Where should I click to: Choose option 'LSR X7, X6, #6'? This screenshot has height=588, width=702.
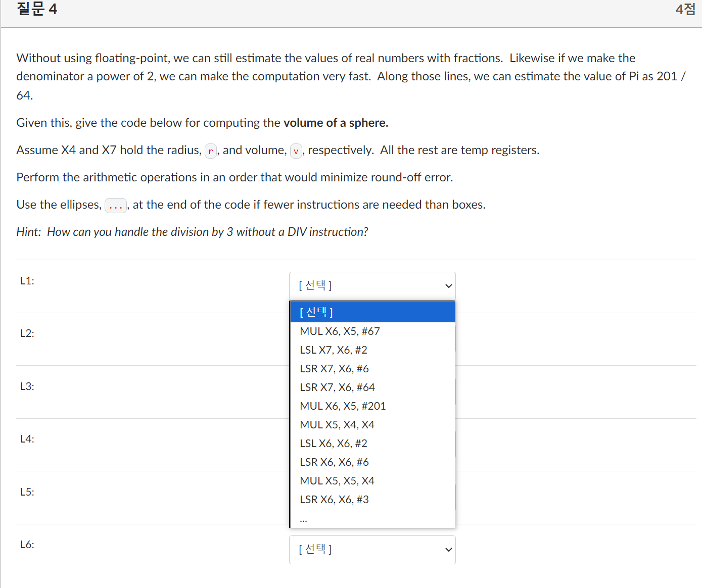click(x=373, y=369)
